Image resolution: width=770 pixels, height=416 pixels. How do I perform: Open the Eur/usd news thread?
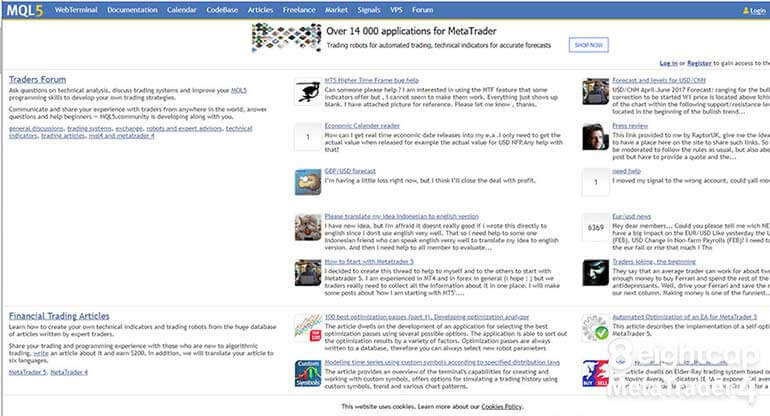pos(632,216)
